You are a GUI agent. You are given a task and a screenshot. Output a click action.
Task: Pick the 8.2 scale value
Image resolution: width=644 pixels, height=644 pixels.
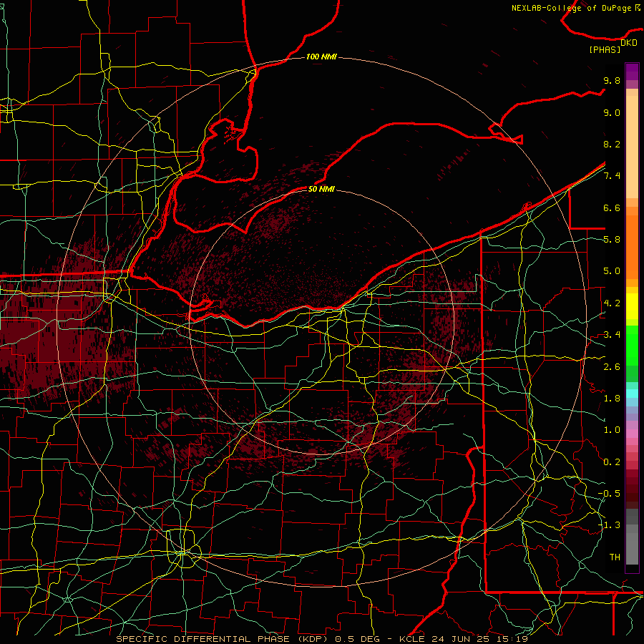(612, 144)
